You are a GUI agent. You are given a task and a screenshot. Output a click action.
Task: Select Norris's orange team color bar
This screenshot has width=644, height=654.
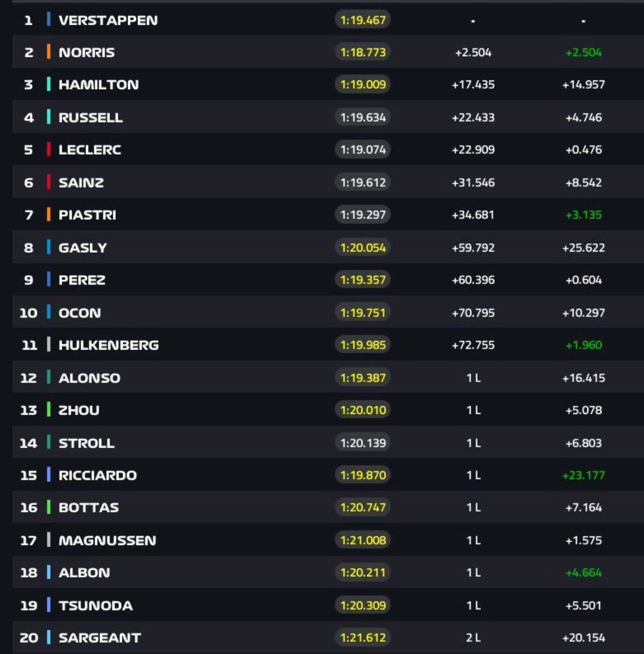pyautogui.click(x=49, y=52)
